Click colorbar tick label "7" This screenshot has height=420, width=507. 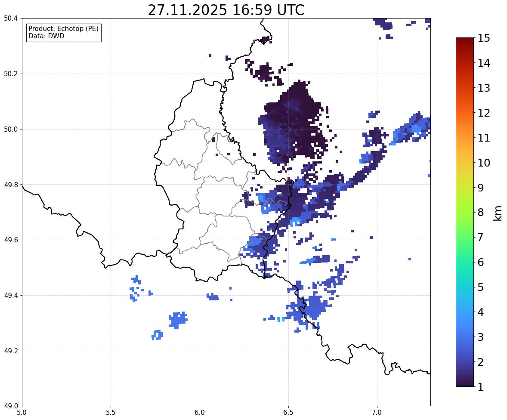[x=481, y=237]
